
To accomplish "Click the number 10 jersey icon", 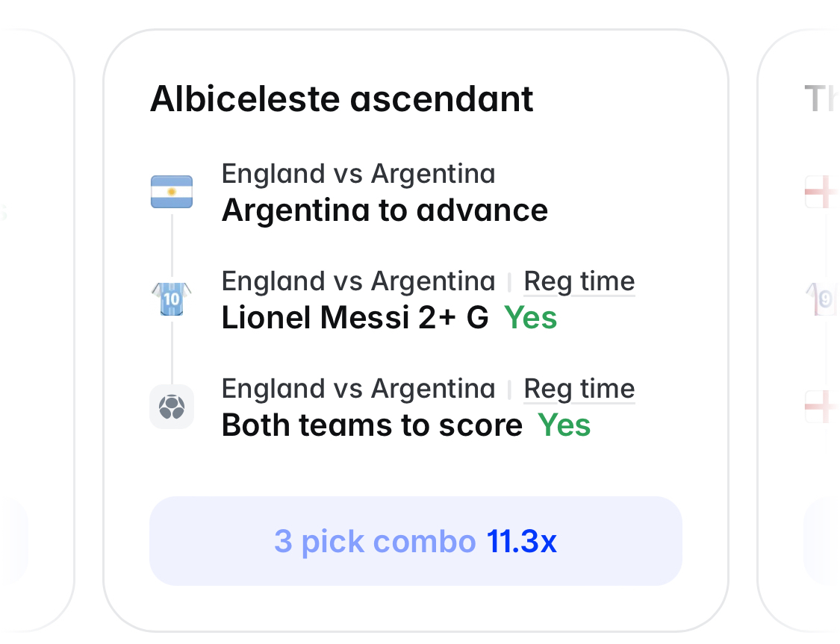I will tap(172, 298).
